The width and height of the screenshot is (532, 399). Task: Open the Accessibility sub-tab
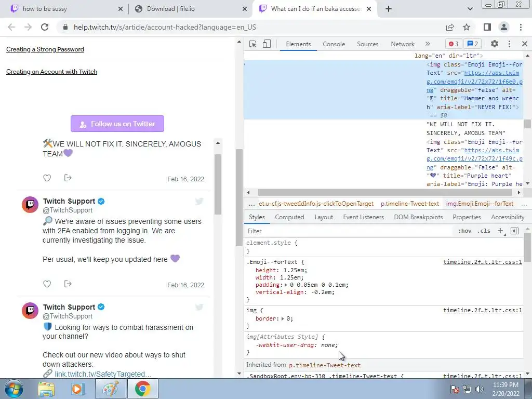coord(508,217)
